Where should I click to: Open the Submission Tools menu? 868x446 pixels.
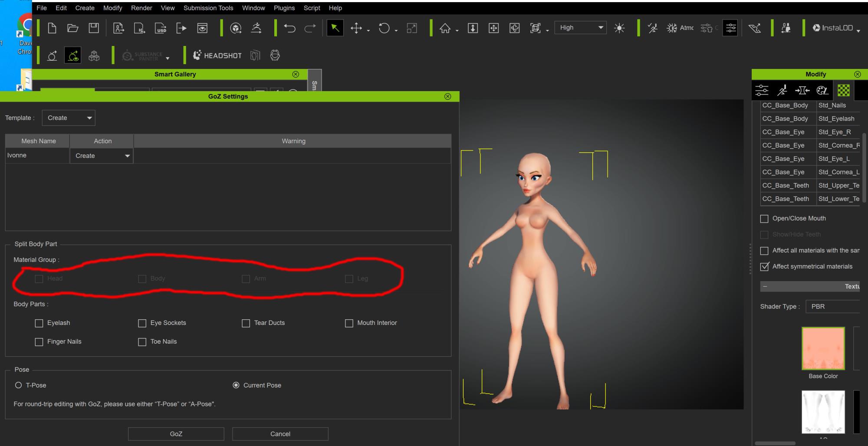(x=208, y=8)
